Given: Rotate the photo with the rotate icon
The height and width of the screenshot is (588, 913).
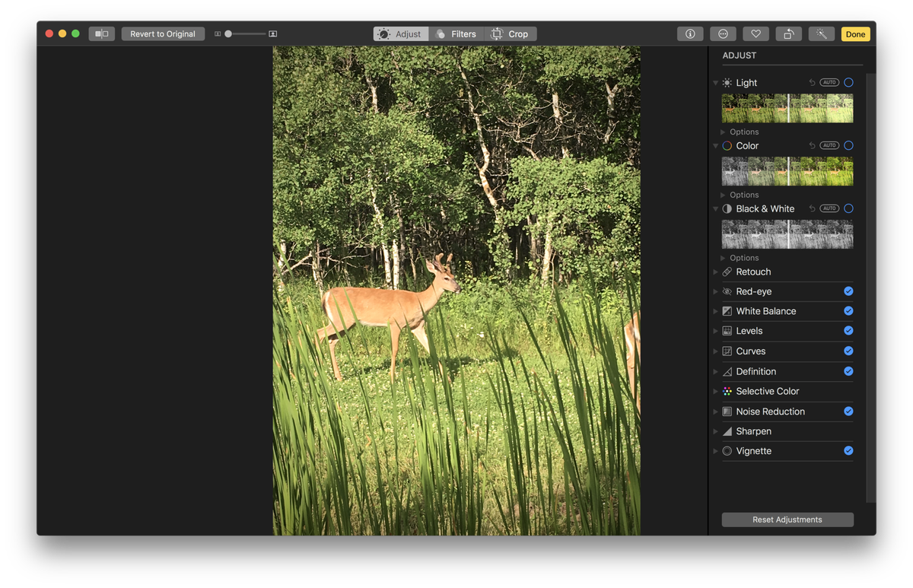Looking at the screenshot, I should click(x=788, y=33).
